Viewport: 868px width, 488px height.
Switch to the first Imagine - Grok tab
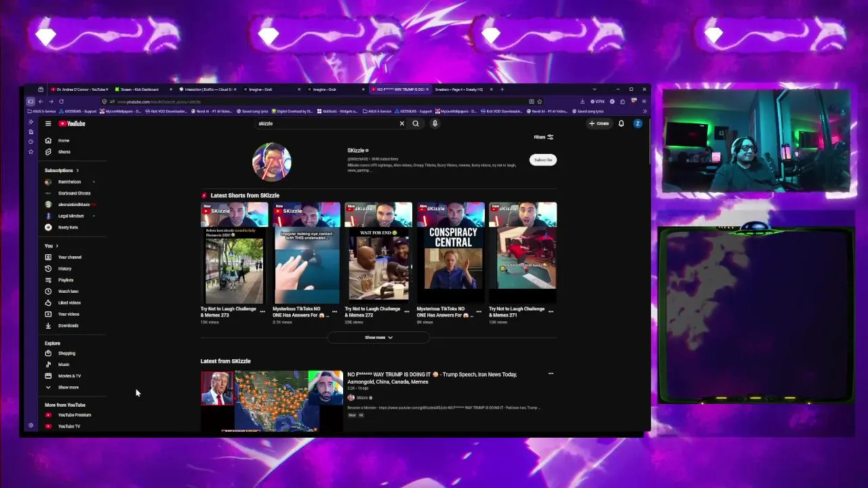(273, 89)
